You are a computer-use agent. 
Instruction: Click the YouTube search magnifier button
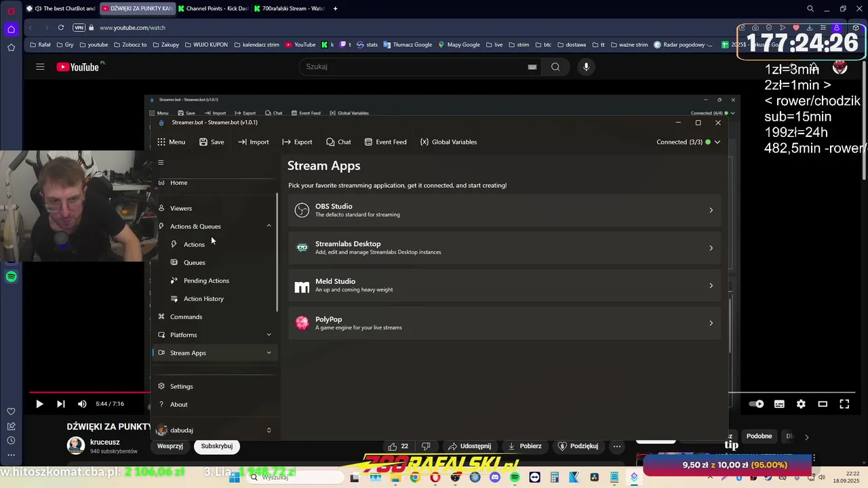pos(555,66)
